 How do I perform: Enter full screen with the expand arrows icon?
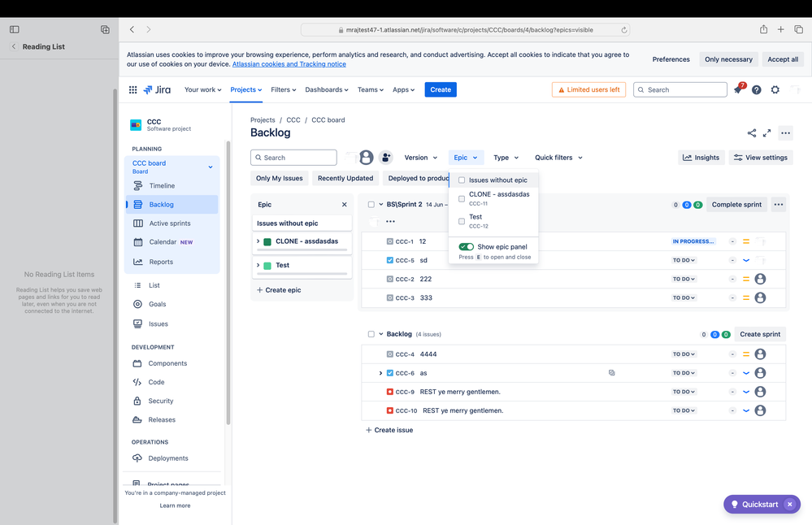click(x=767, y=133)
